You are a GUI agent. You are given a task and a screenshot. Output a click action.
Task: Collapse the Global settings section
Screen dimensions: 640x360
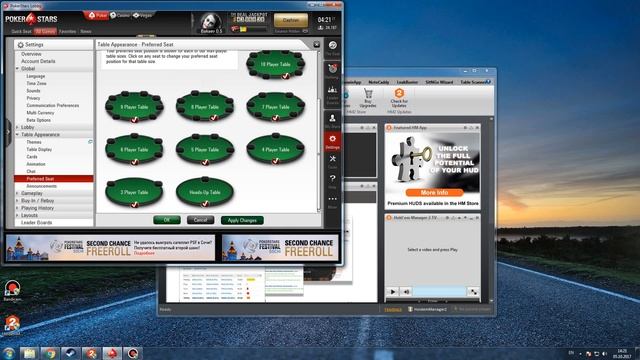[x=18, y=69]
